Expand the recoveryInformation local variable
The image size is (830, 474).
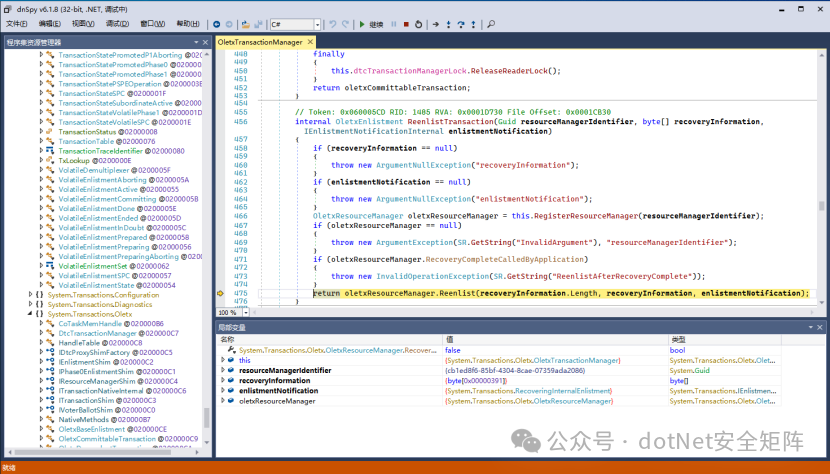pyautogui.click(x=223, y=380)
